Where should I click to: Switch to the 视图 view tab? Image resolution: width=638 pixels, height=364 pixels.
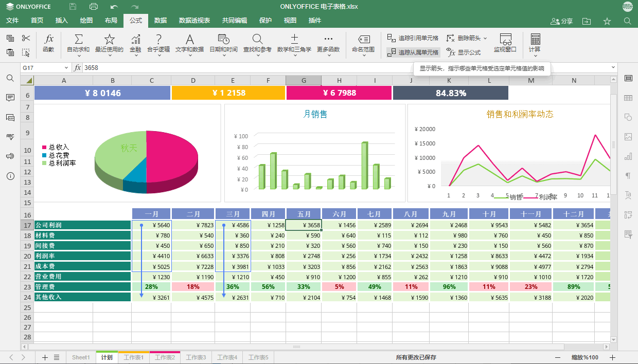point(290,21)
